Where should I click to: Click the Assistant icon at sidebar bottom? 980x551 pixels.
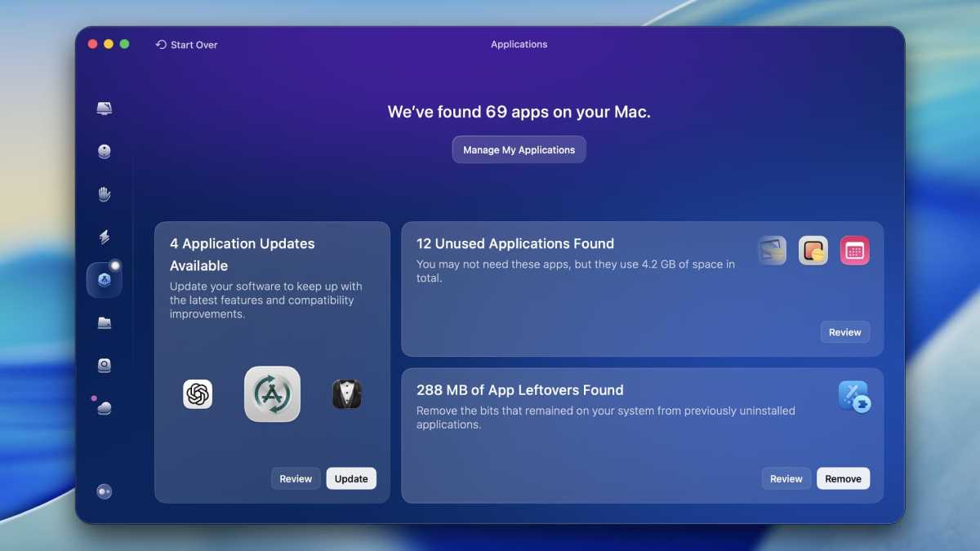tap(105, 491)
